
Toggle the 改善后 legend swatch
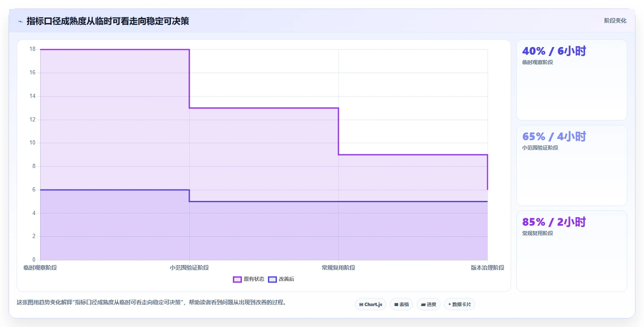[x=272, y=280]
